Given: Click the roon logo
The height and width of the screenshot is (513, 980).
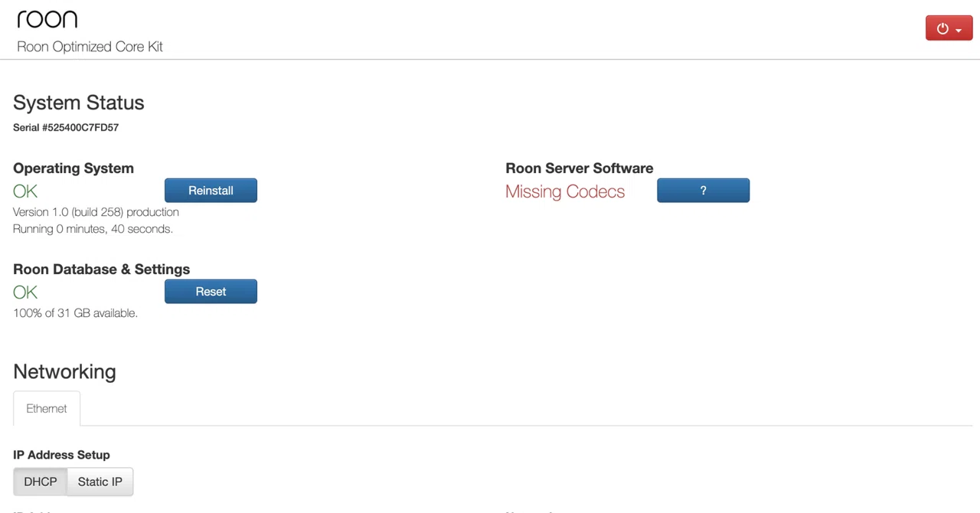Looking at the screenshot, I should coord(47,19).
